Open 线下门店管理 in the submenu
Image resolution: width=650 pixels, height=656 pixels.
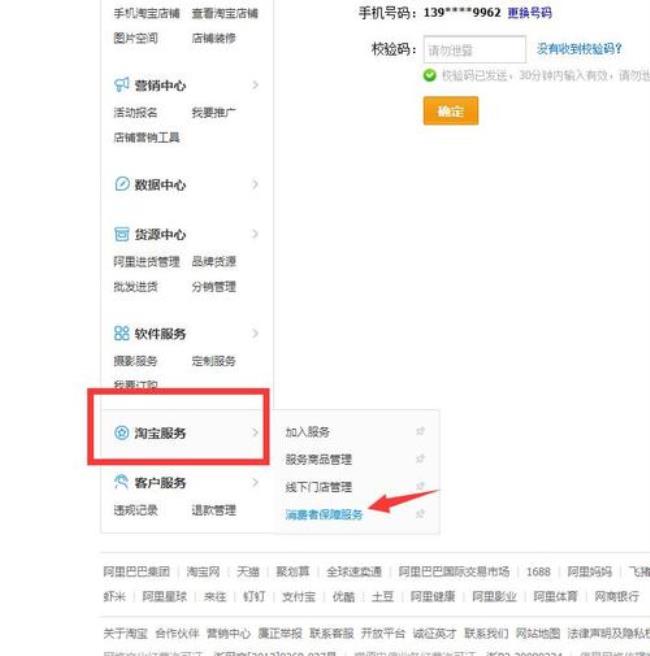(x=318, y=487)
